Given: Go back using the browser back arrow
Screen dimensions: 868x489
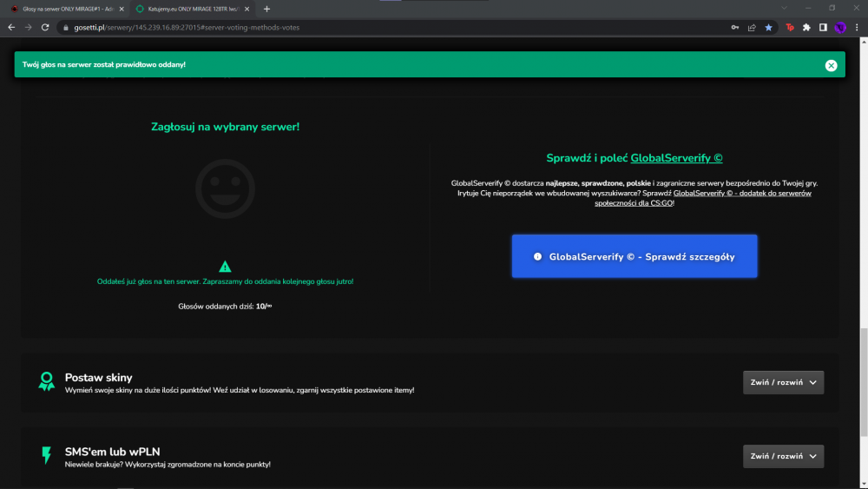Looking at the screenshot, I should click(x=11, y=27).
